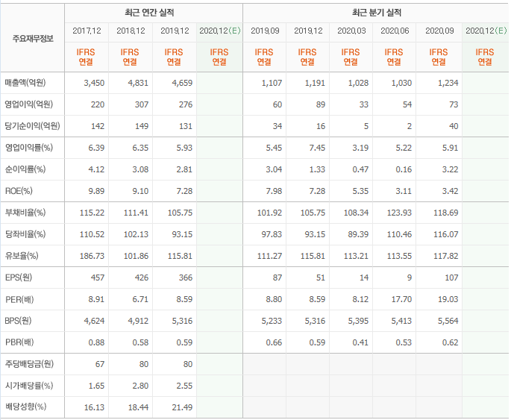
Task: Click the '당기순이익(억원)' row label
Action: [32, 126]
